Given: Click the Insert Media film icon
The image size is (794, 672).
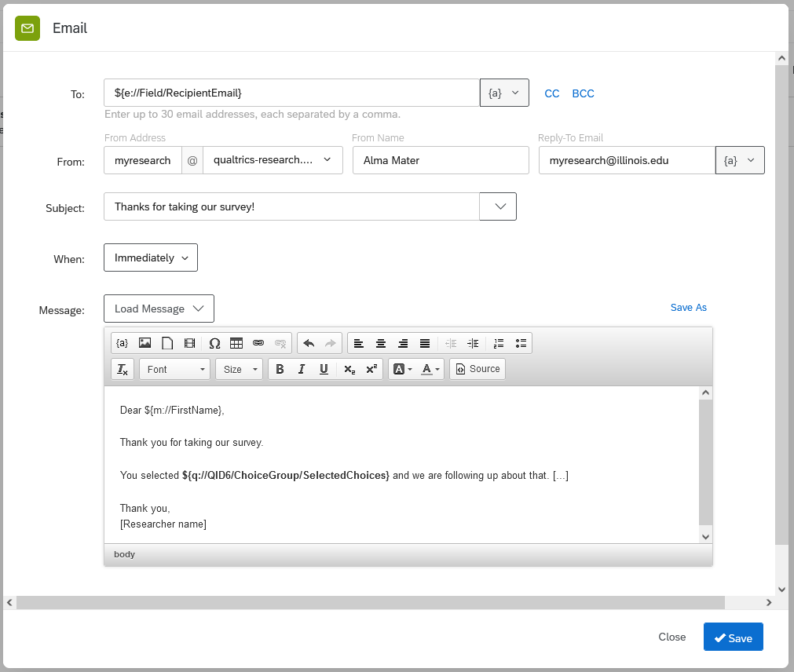Looking at the screenshot, I should [x=189, y=343].
